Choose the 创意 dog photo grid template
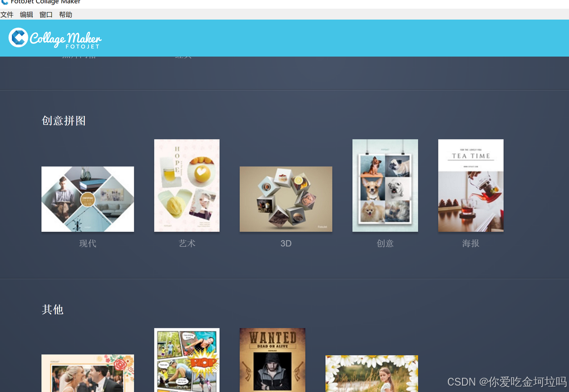Image resolution: width=569 pixels, height=392 pixels. tap(385, 185)
